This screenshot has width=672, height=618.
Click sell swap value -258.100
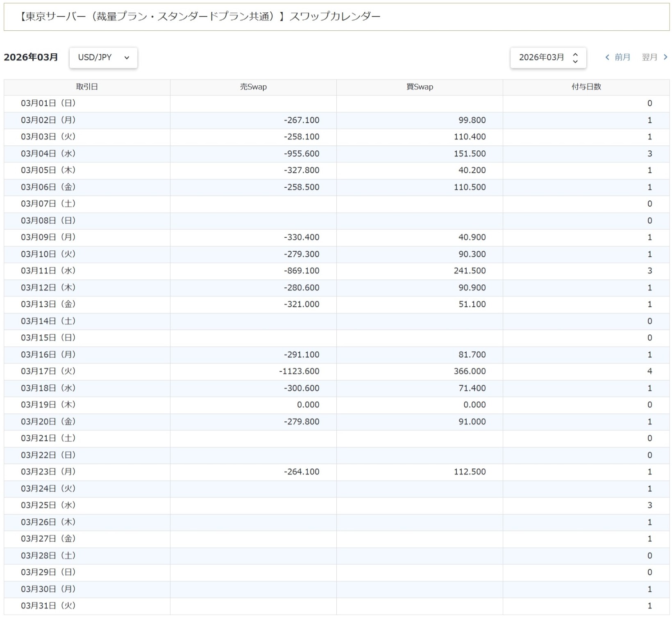302,137
